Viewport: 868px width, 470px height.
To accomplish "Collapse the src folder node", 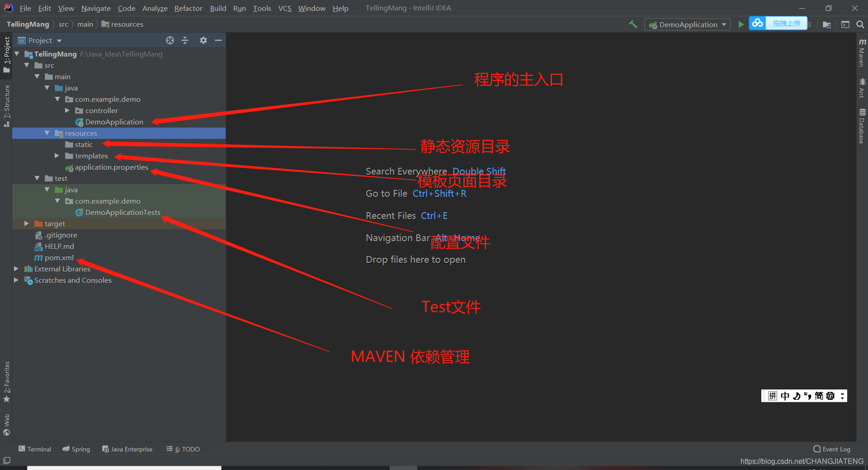I will coord(27,65).
